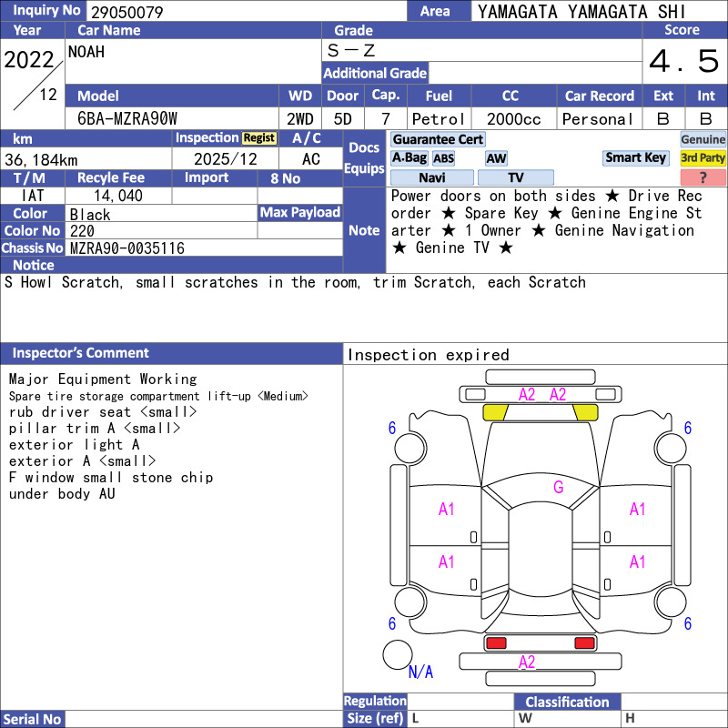Click F window small stone chip comment

(x=111, y=477)
